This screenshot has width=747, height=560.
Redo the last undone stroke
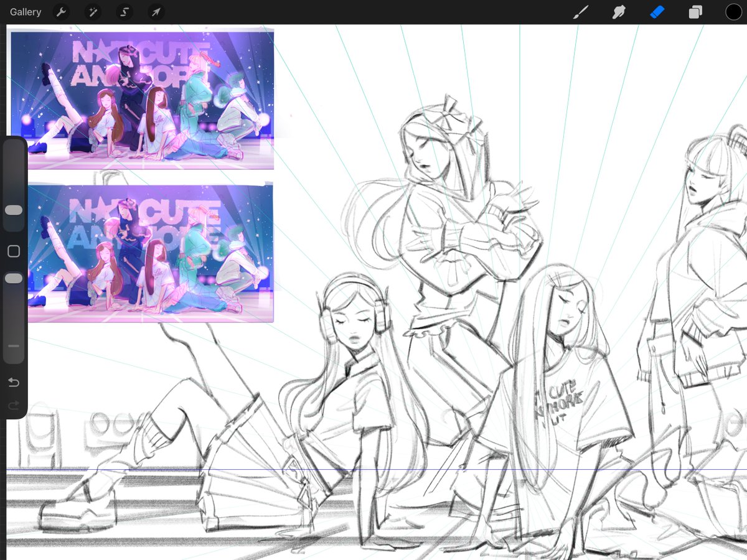[14, 406]
